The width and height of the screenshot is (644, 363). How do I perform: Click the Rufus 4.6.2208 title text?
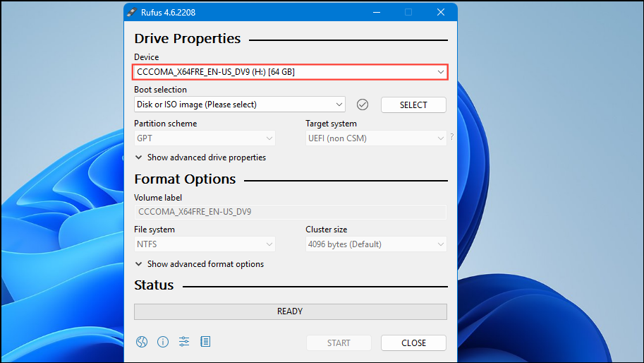pyautogui.click(x=168, y=13)
